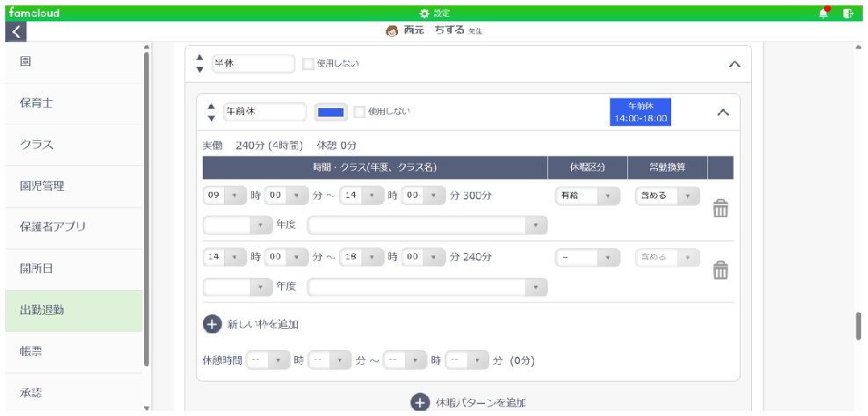Click the 午前休 14:00-18:00 blue badge
This screenshot has width=868, height=416.
pos(642,113)
